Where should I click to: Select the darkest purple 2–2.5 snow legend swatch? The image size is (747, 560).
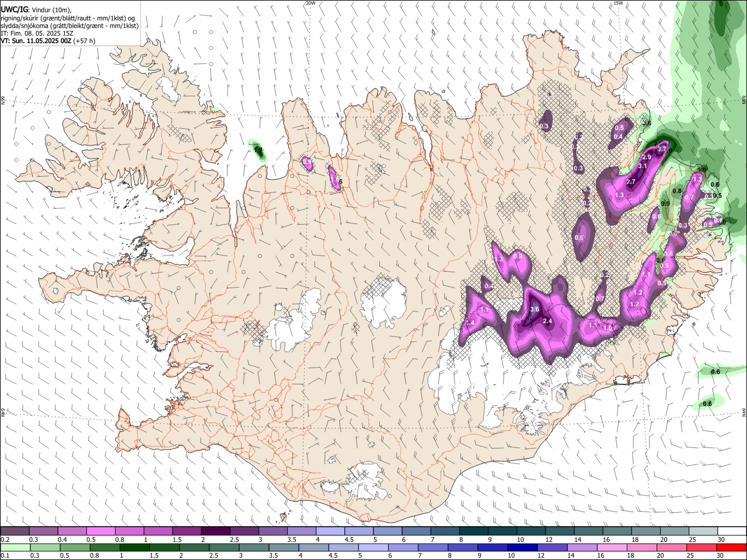coord(215,531)
